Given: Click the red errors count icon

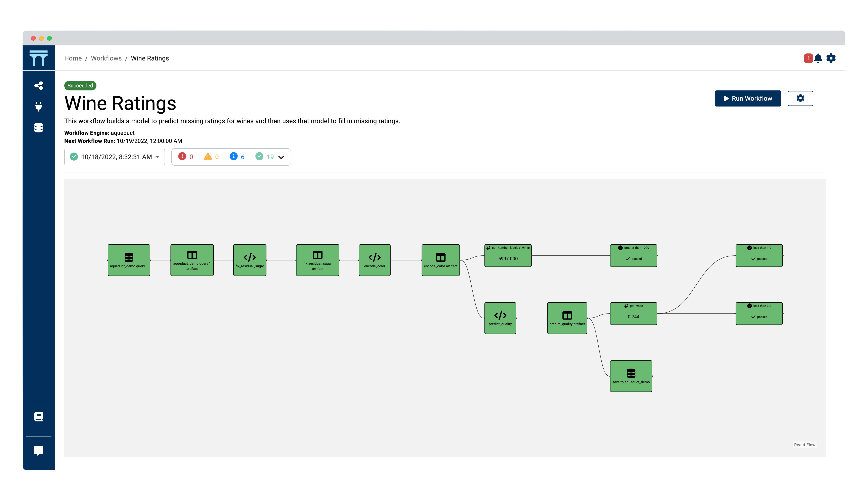Looking at the screenshot, I should [182, 157].
